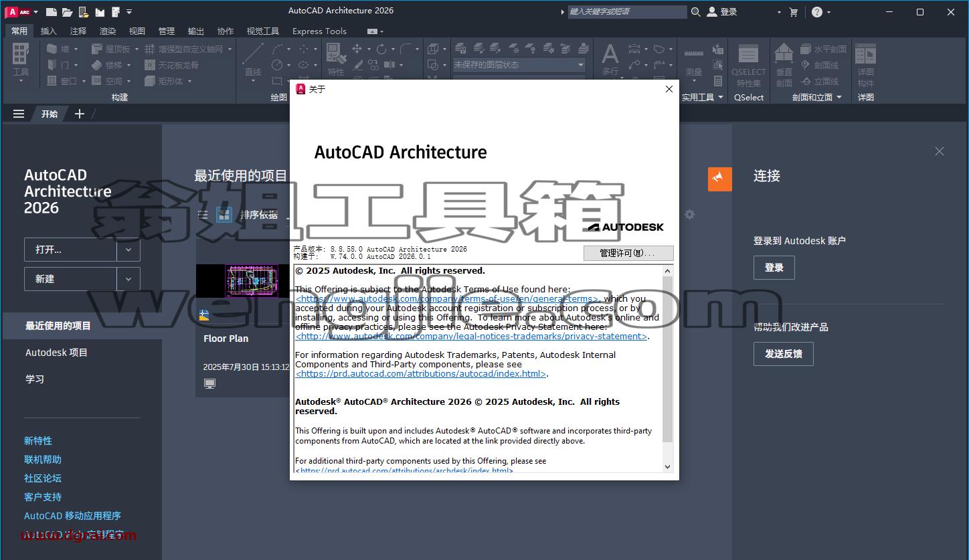
Task: Click the help question mark icon
Action: click(817, 12)
